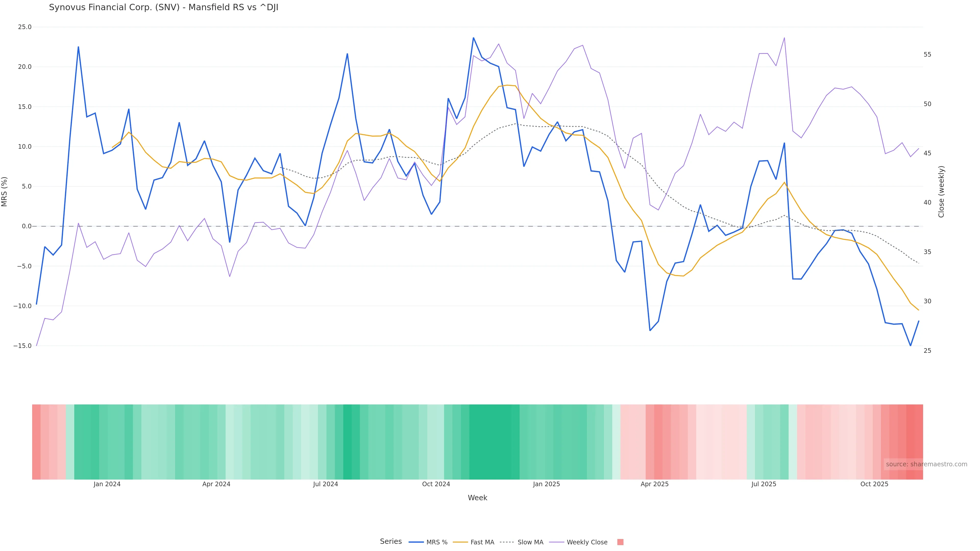Open the sharemaestro.com source text
The width and height of the screenshot is (980, 551).
click(926, 464)
